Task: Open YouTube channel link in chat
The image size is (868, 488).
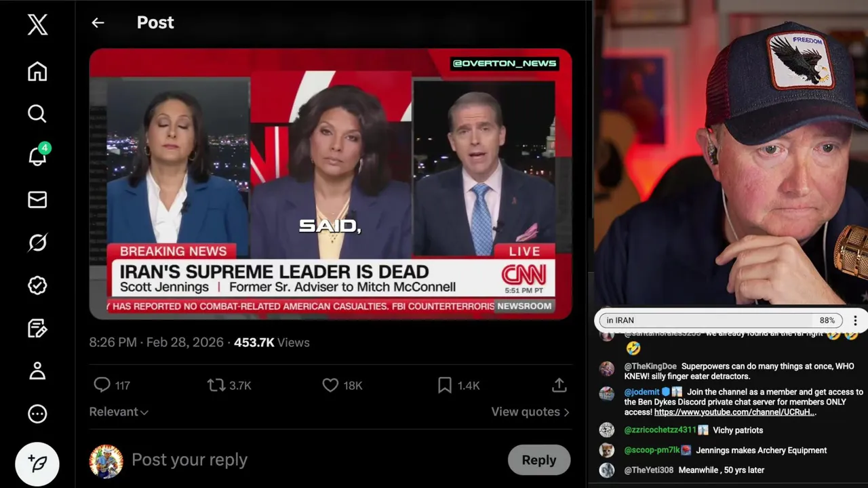Action: (x=735, y=412)
